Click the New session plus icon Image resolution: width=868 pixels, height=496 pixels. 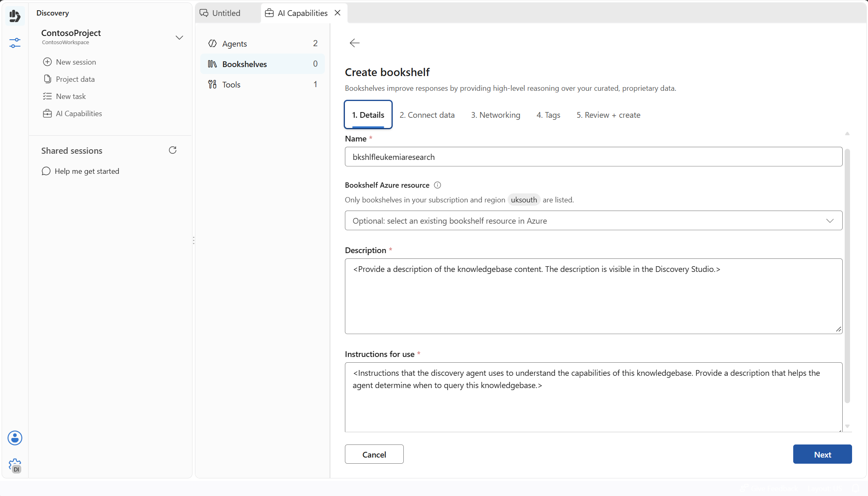click(47, 62)
